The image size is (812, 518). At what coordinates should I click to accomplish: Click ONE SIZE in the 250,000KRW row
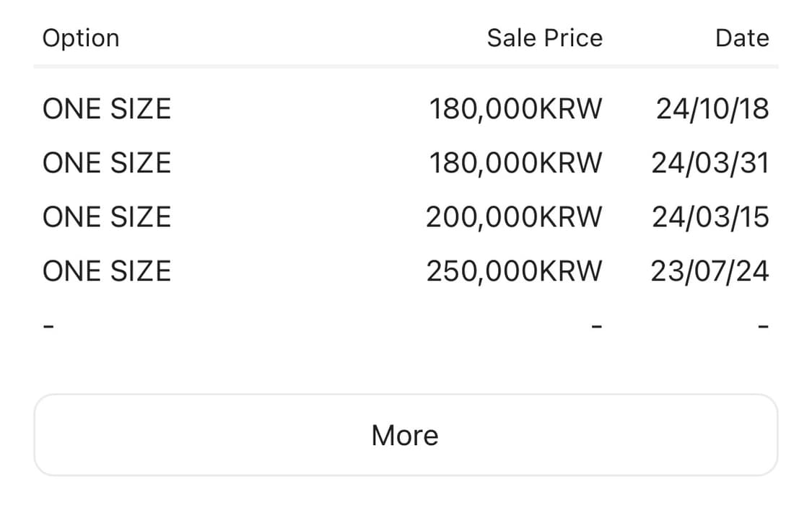tap(107, 271)
